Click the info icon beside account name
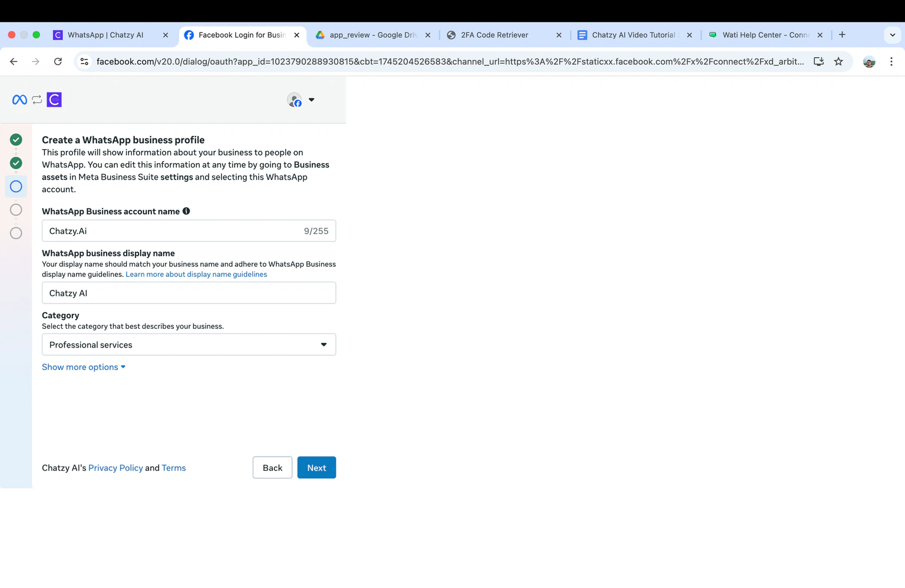 coord(186,211)
